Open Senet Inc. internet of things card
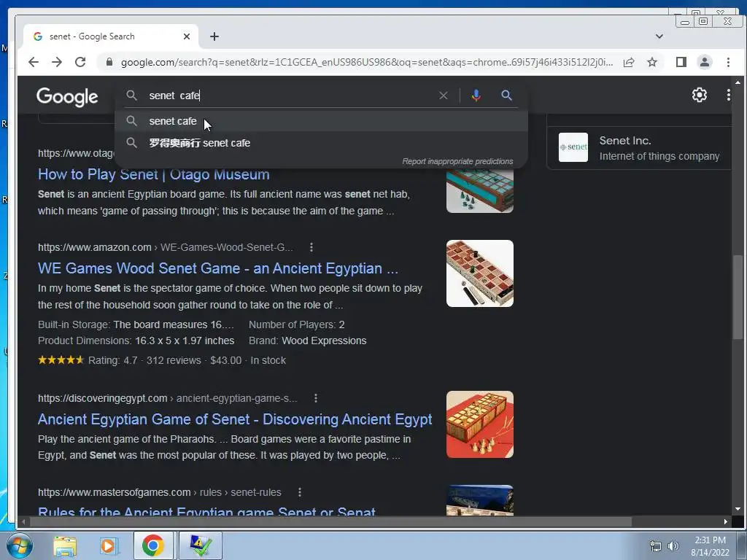This screenshot has width=747, height=560. [639, 148]
